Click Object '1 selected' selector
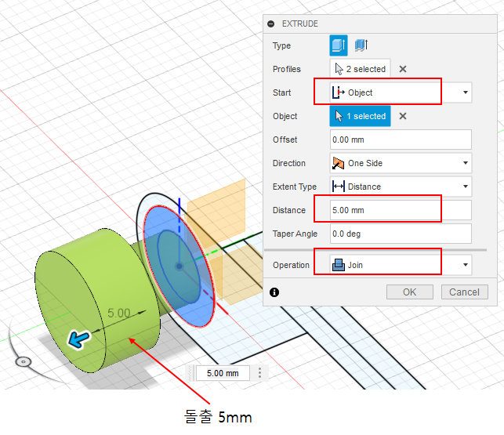 360,116
